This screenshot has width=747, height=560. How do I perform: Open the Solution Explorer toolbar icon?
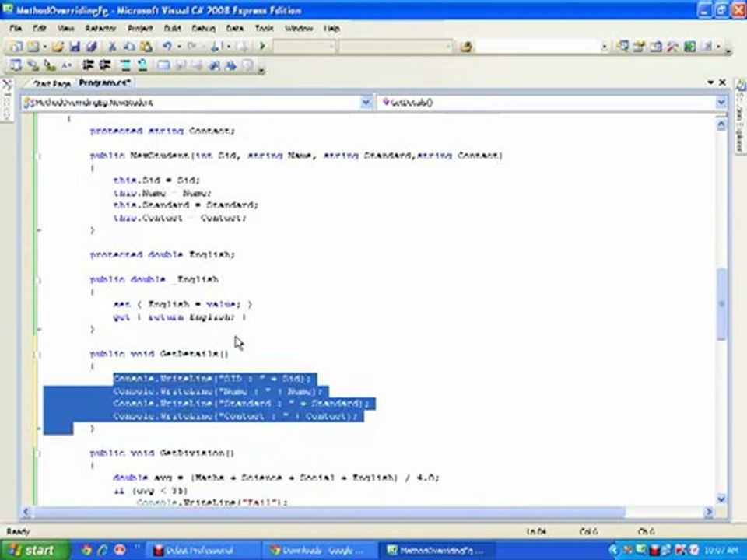[622, 46]
